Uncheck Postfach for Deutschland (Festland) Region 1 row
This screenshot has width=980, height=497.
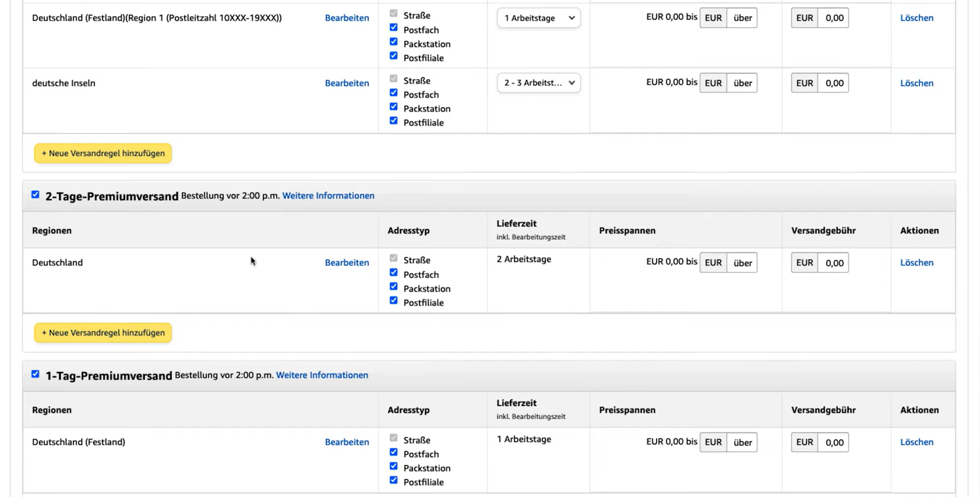pos(394,27)
